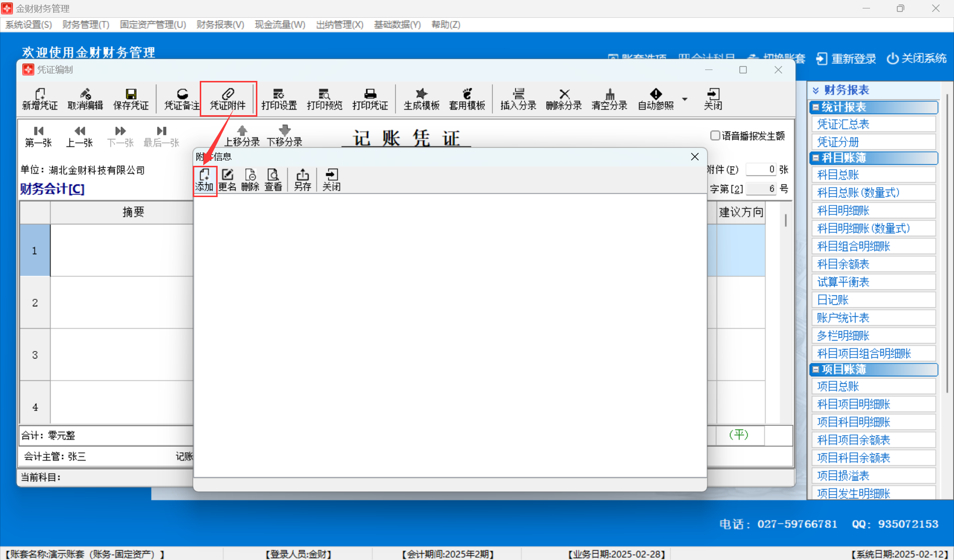
Task: Go to 第一张 voucher
Action: click(38, 136)
